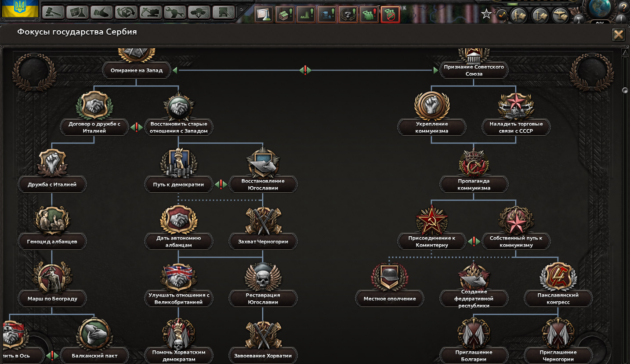Click 'Дать автономию албанцам' handshake icon
This screenshot has width=630, height=364.
[x=179, y=220]
